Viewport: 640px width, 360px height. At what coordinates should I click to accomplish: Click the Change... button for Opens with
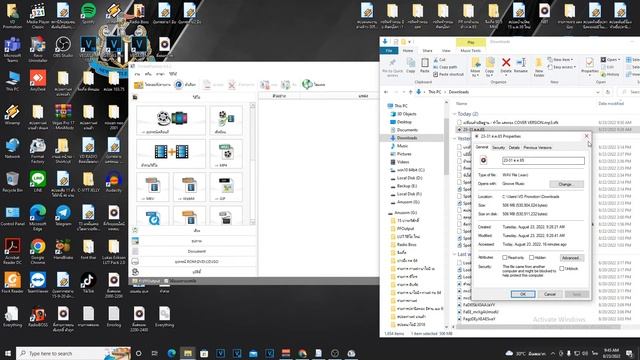[x=566, y=184]
